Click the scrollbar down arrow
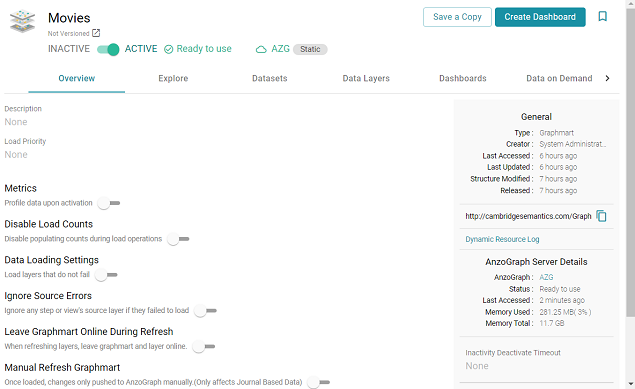Image resolution: width=635 pixels, height=389 pixels. (x=631, y=384)
